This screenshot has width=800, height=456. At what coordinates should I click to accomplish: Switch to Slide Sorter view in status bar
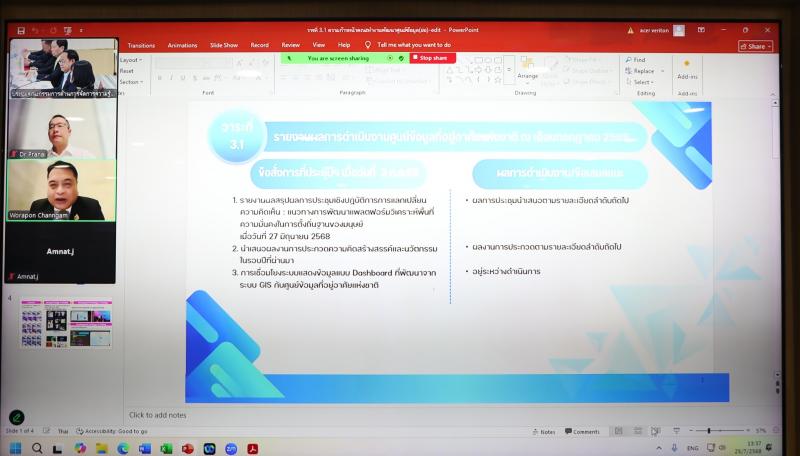pos(638,432)
